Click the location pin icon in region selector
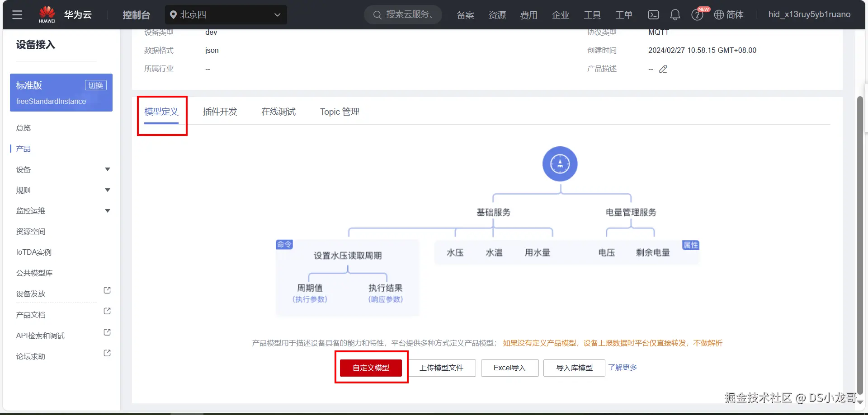The height and width of the screenshot is (415, 868). point(173,15)
